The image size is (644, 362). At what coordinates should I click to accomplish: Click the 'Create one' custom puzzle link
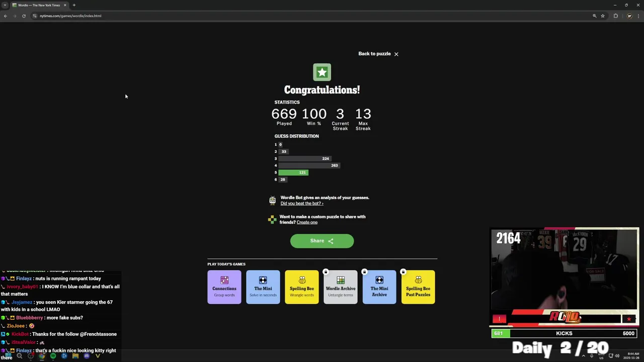click(x=307, y=222)
